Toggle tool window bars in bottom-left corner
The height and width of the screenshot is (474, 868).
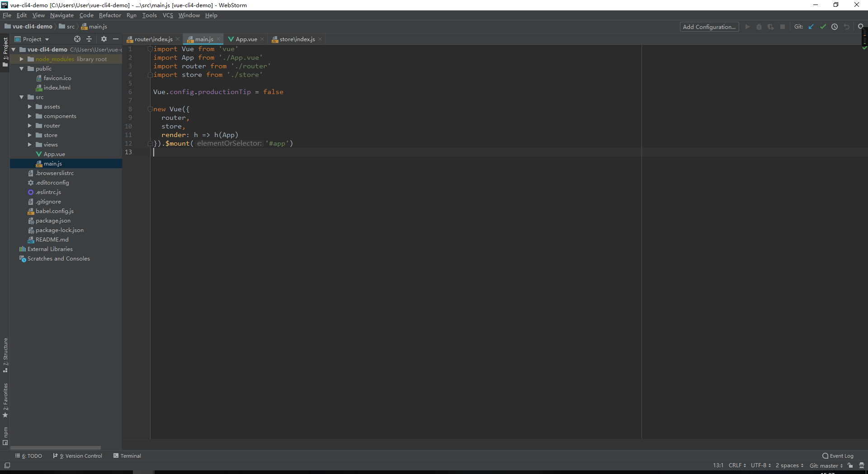pyautogui.click(x=7, y=465)
